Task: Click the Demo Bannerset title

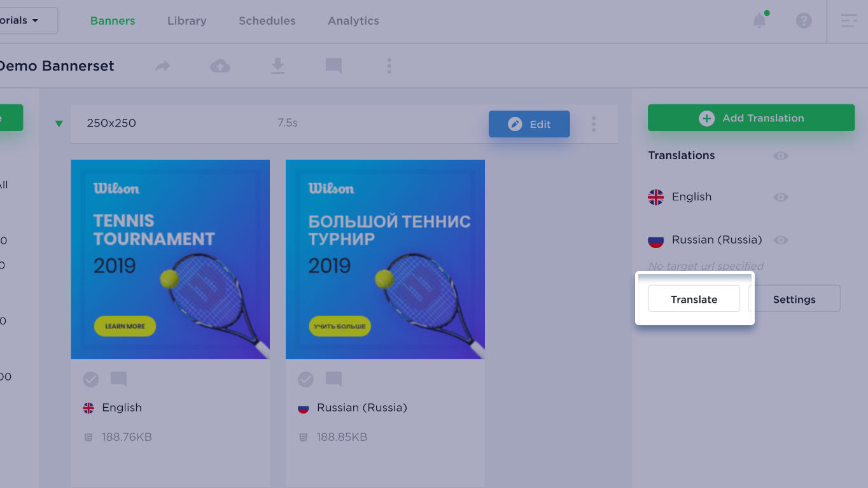Action: 57,66
